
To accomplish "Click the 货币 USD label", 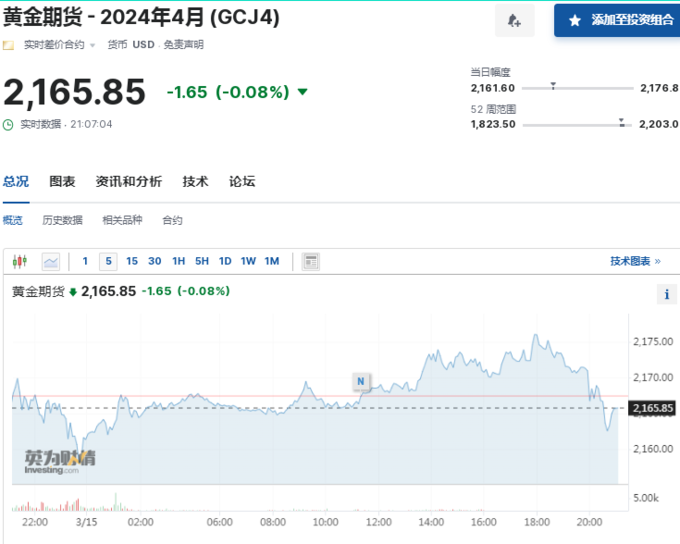I will tap(131, 45).
